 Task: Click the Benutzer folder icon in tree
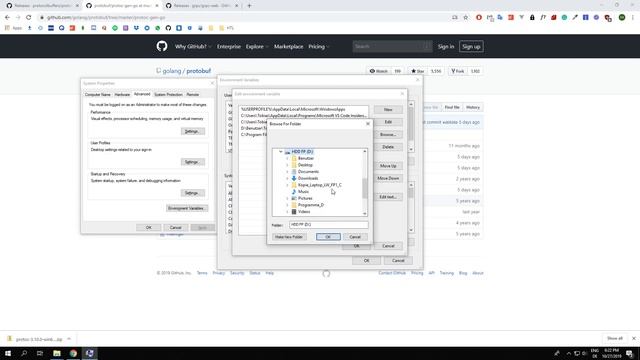click(x=294, y=158)
